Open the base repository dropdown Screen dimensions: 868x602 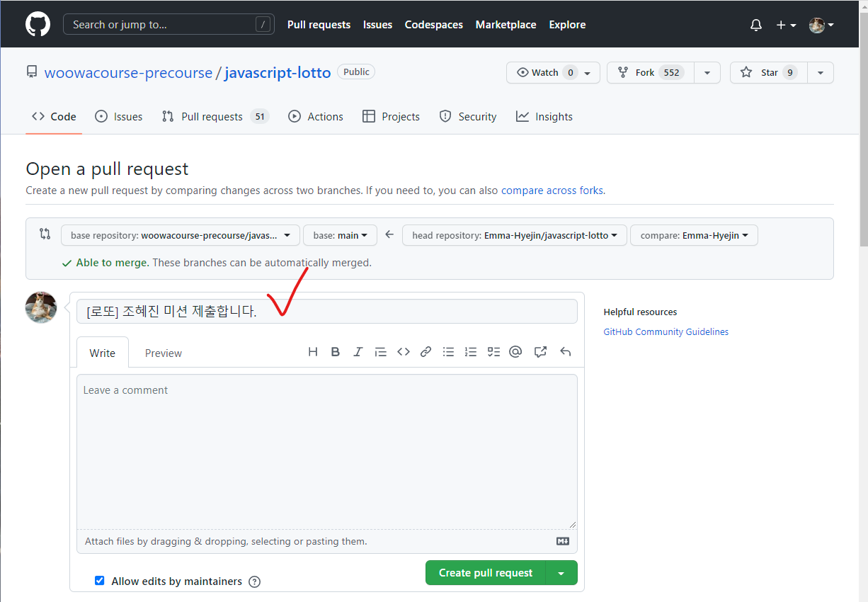[180, 235]
